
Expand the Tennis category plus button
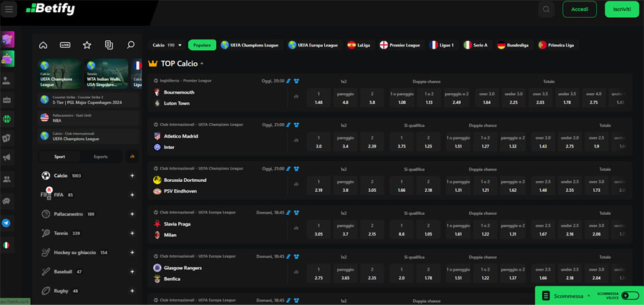click(x=132, y=233)
